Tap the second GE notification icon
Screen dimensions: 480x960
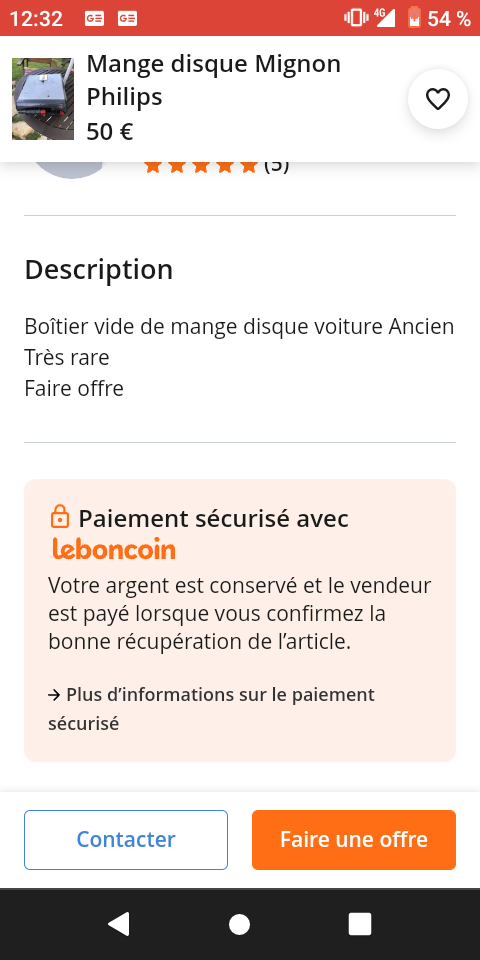(127, 19)
